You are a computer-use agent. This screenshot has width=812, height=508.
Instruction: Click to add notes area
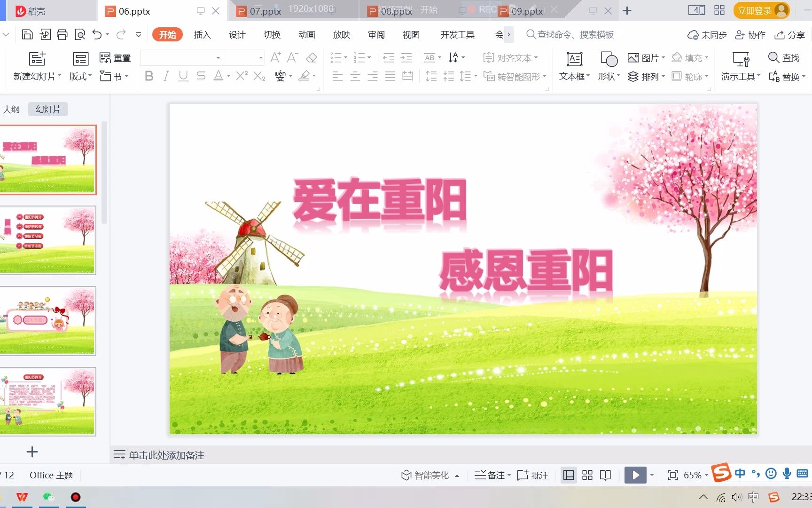[x=166, y=455]
